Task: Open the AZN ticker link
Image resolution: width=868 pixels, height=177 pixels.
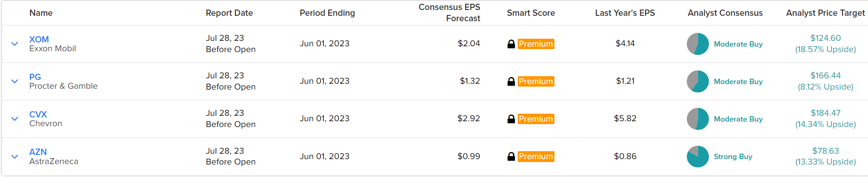Action: pyautogui.click(x=38, y=152)
